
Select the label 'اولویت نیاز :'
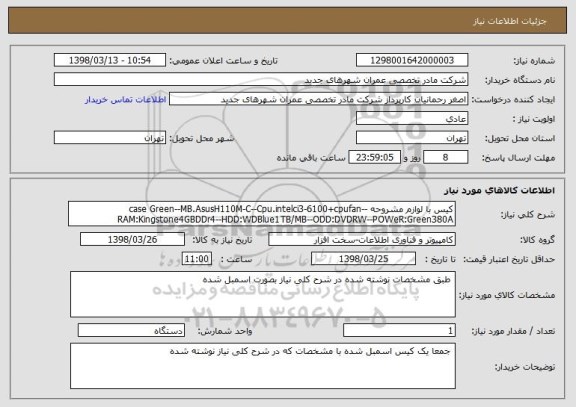534,119
